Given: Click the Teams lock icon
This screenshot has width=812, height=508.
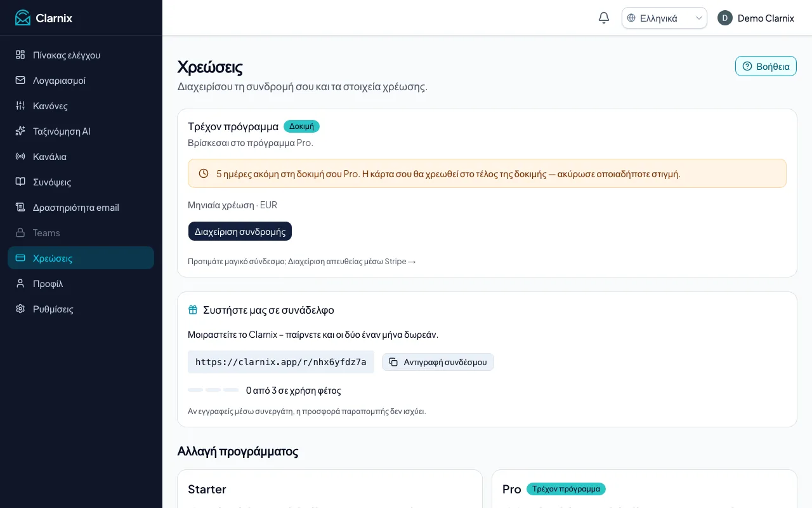Looking at the screenshot, I should (20, 232).
